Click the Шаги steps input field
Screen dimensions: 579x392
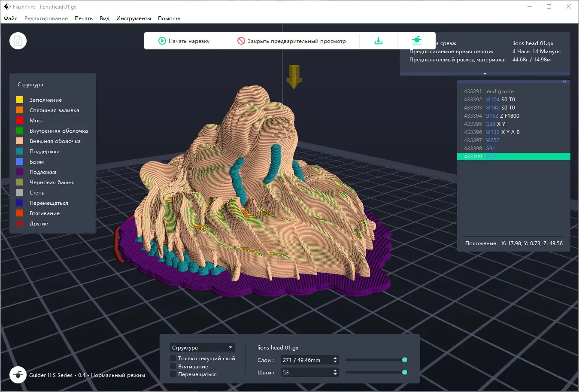click(306, 373)
